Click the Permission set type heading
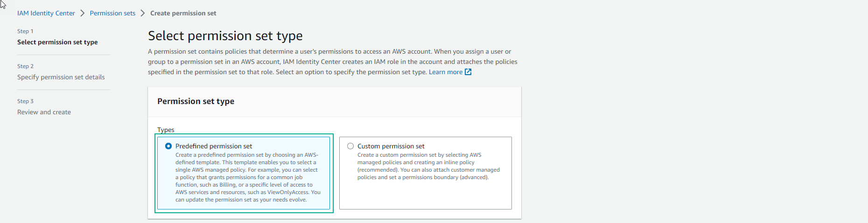Image resolution: width=868 pixels, height=223 pixels. pos(196,101)
